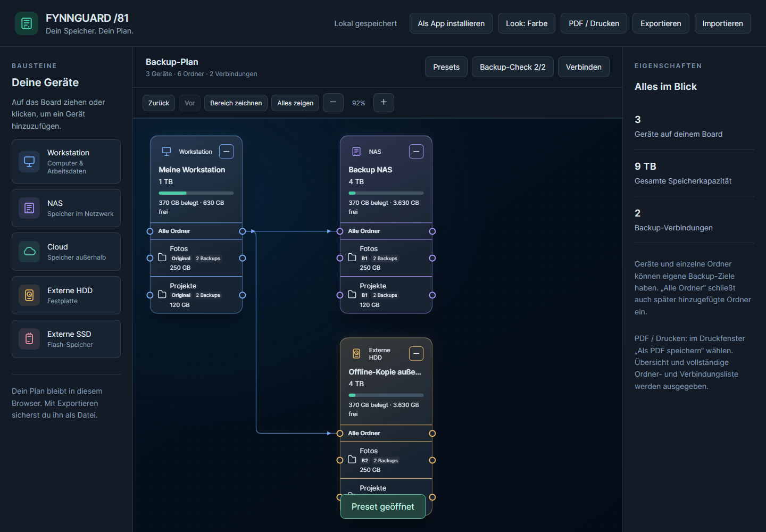The height and width of the screenshot is (532, 766).
Task: Click Zurück to undo
Action: (x=159, y=103)
